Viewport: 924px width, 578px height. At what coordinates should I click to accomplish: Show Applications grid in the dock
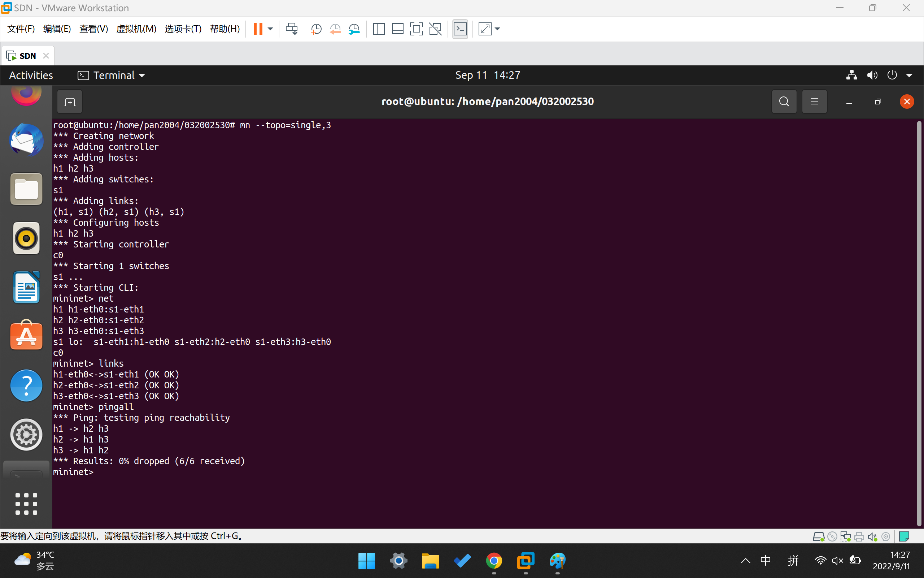(26, 504)
